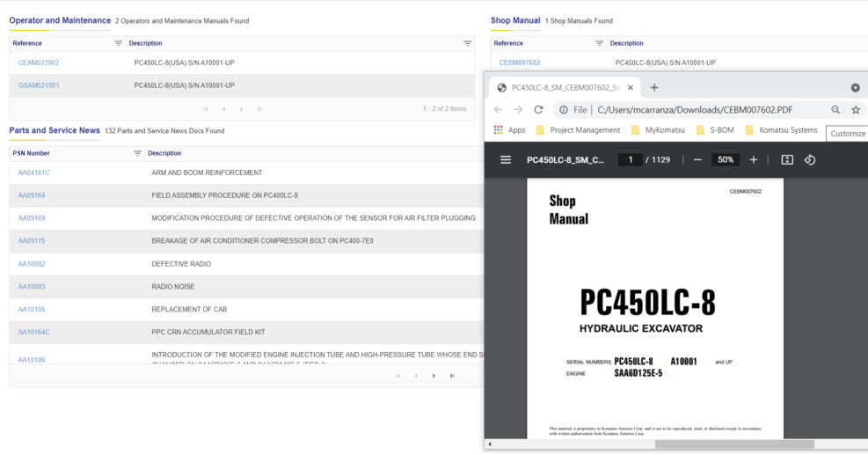868x455 pixels.
Task: Click the file info icon in address bar
Action: tap(564, 110)
